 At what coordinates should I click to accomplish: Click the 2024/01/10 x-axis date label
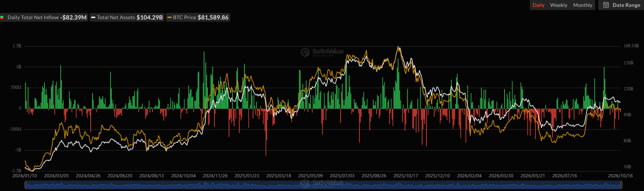[25, 176]
